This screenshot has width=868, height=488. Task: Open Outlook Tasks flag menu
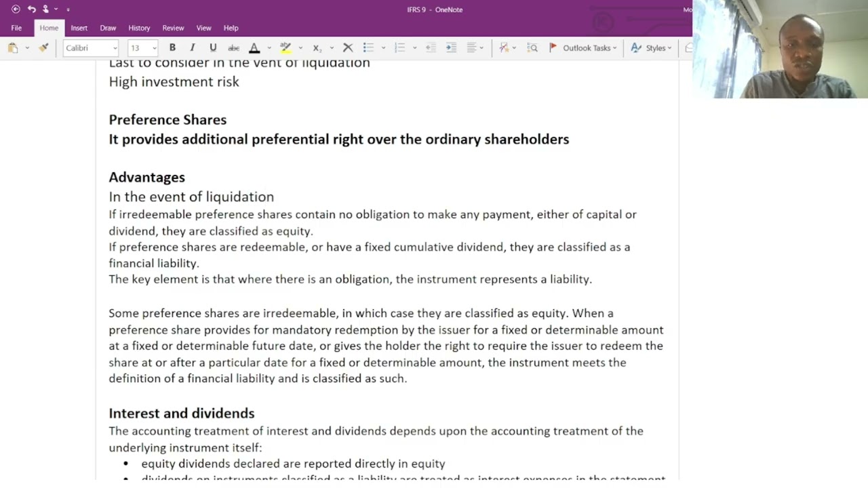click(583, 47)
